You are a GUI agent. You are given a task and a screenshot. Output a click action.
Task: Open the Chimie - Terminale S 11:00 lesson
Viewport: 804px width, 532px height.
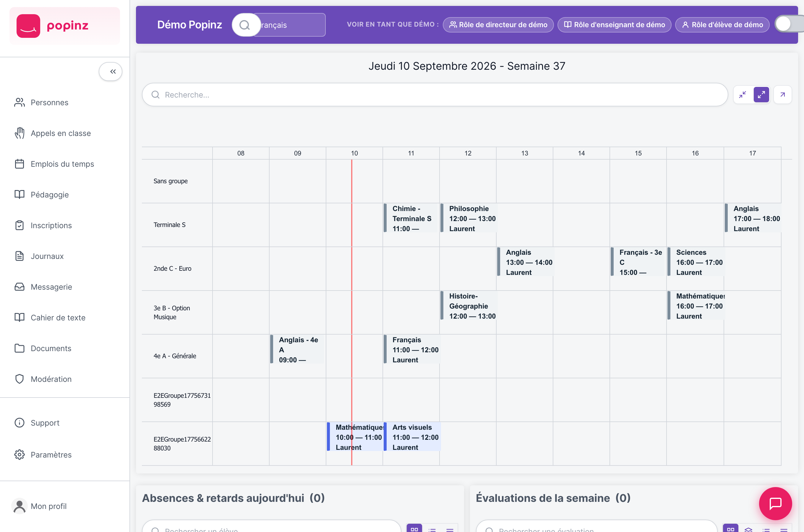point(411,218)
